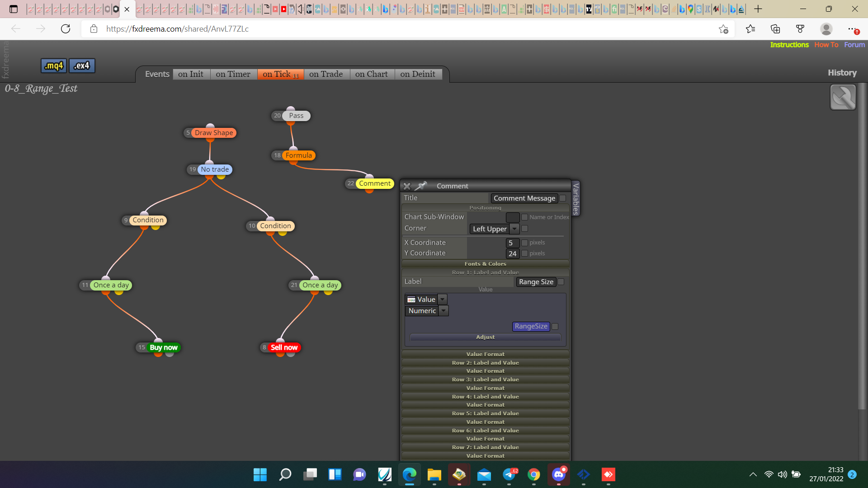The image size is (868, 488).
Task: Open the Windows Start menu
Action: coord(260,474)
